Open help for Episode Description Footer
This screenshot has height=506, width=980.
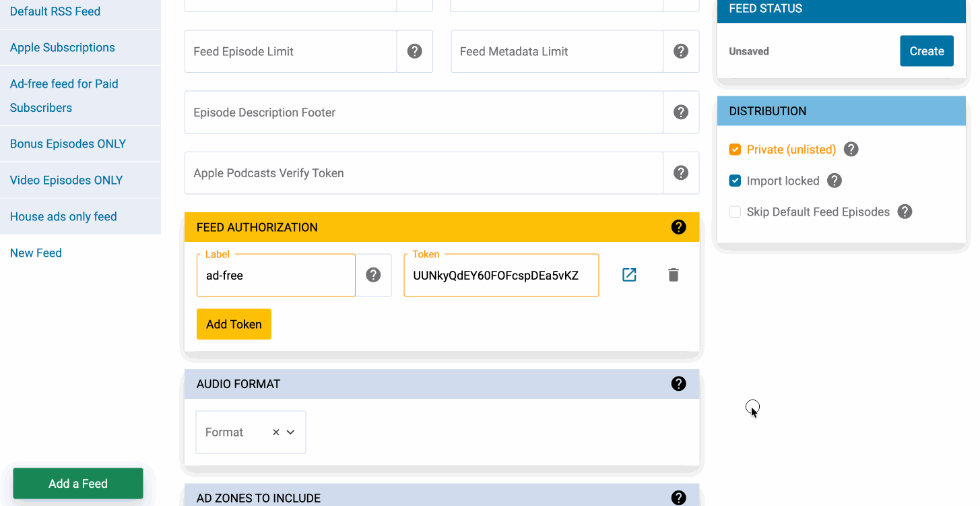coord(681,113)
